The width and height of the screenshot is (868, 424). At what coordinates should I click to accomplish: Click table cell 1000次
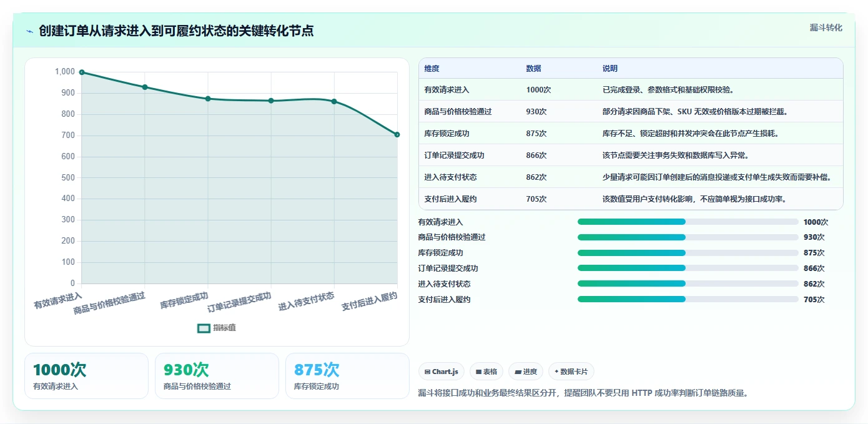click(538, 90)
